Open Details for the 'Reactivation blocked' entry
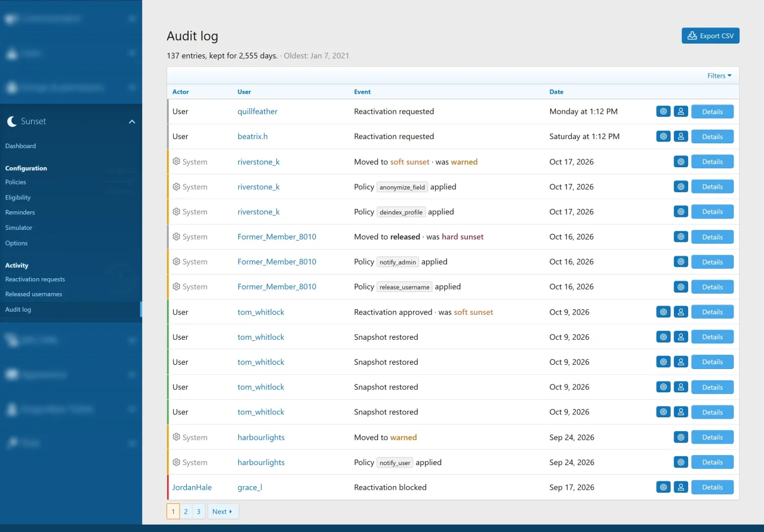Viewport: 764px width, 532px height. pos(712,487)
